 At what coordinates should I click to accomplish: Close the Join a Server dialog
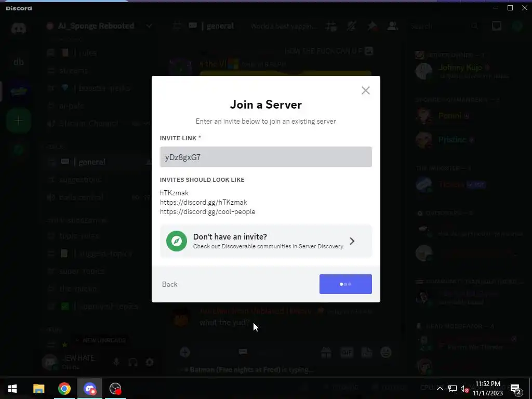[x=365, y=90]
